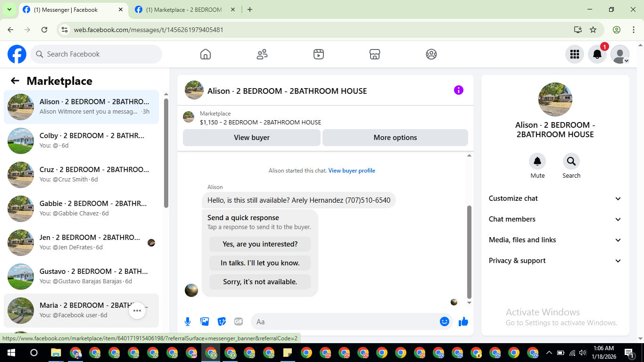
Task: Bookmark this tab with star icon
Action: click(593, 30)
